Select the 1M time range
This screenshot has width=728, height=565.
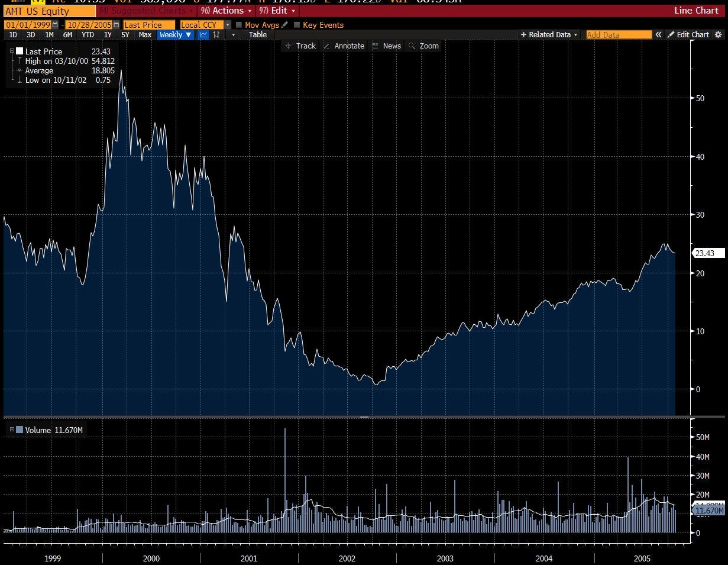pyautogui.click(x=49, y=35)
